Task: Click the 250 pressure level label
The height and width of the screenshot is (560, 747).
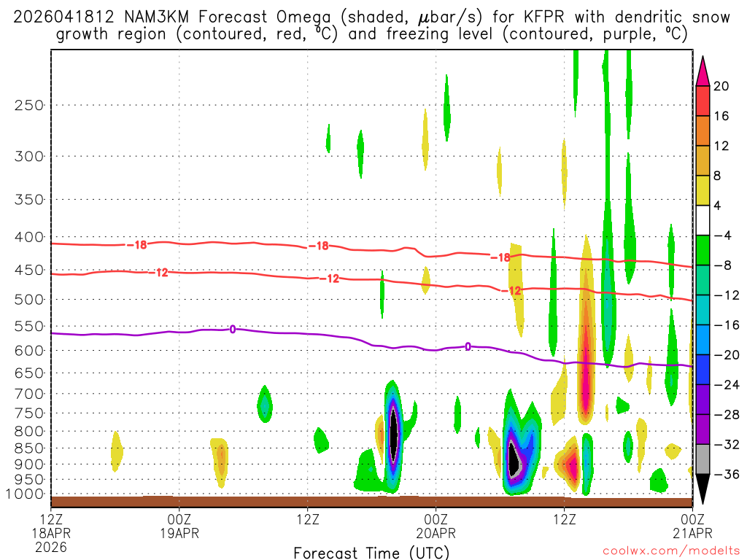Action: click(29, 105)
